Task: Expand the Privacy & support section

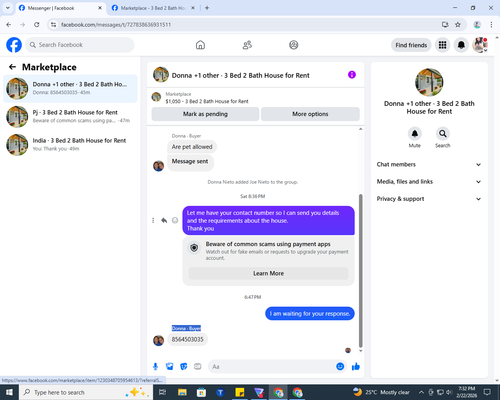Action: (x=429, y=199)
